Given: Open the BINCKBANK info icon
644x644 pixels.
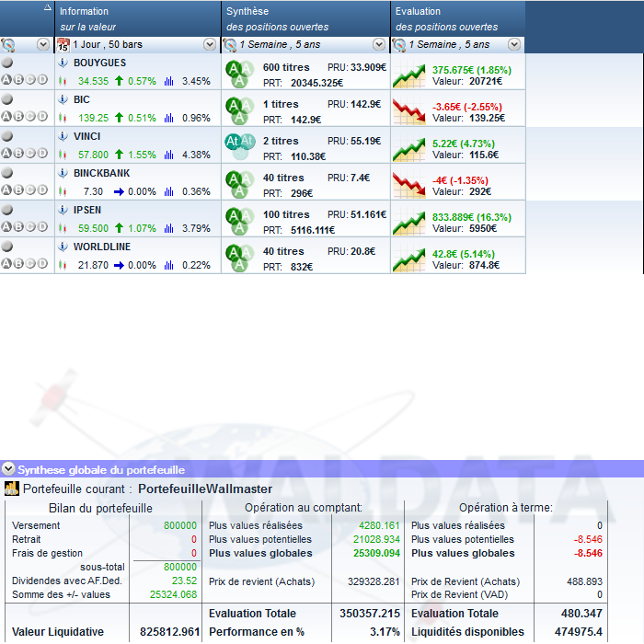Looking at the screenshot, I should click(x=63, y=173).
